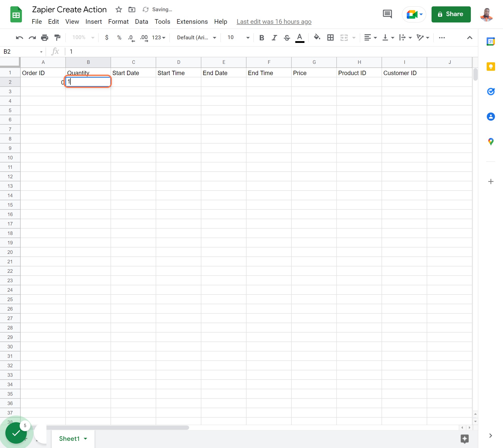Print the spreadsheet with printer icon
503x448 pixels.
[x=45, y=38]
